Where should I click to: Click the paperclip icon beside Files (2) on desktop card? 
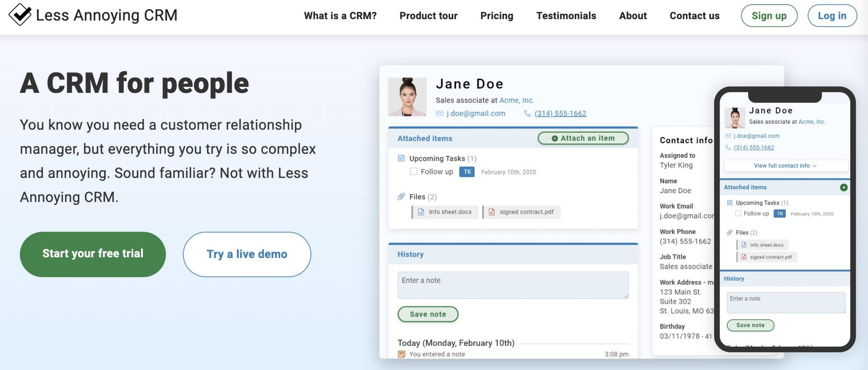tap(401, 197)
